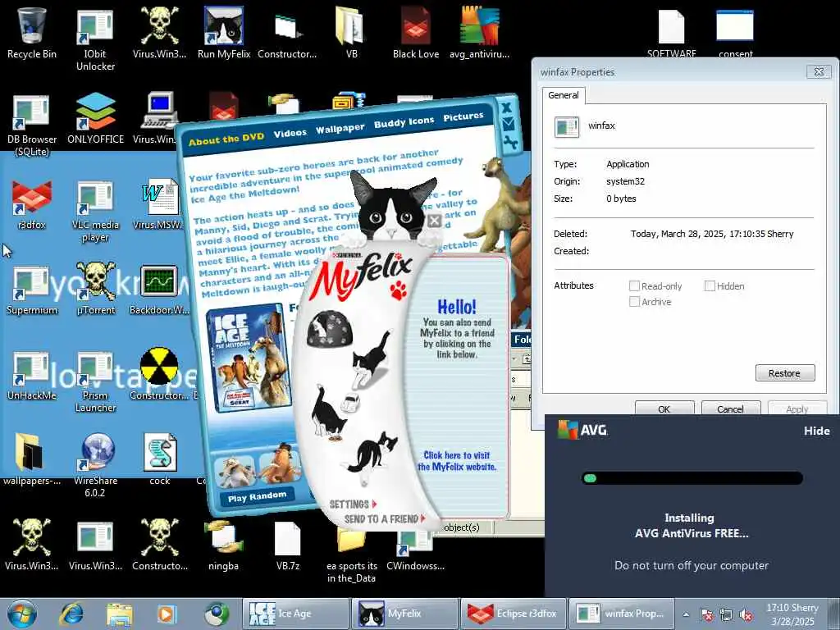Open the Windows Start button
The image size is (840, 630).
click(x=22, y=614)
